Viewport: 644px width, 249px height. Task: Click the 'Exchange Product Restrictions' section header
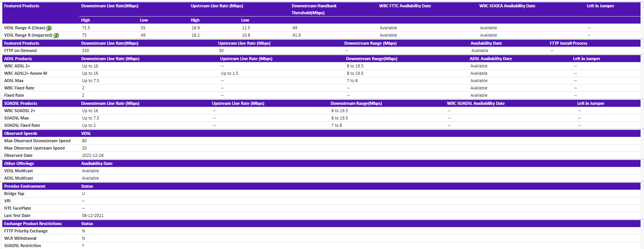pos(33,224)
